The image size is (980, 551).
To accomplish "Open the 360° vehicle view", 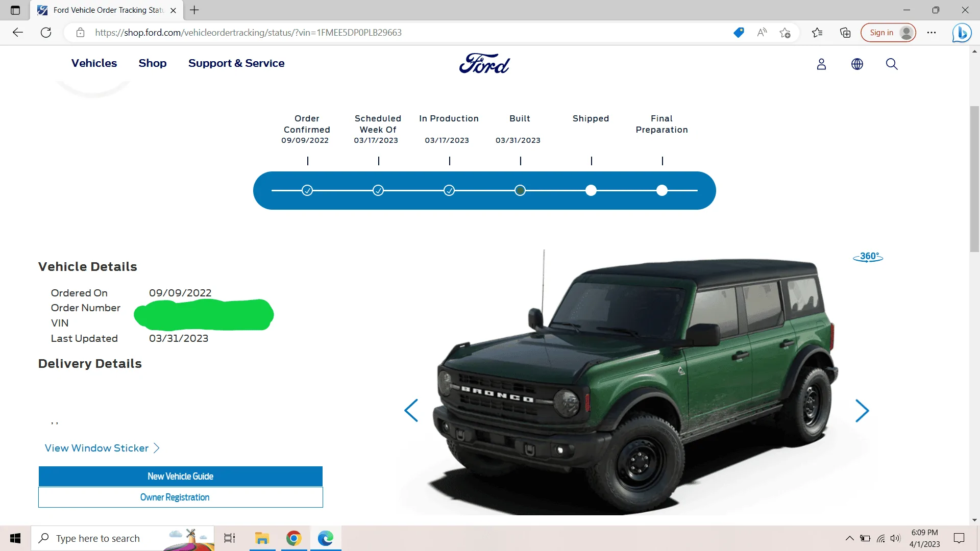I will pos(868,257).
